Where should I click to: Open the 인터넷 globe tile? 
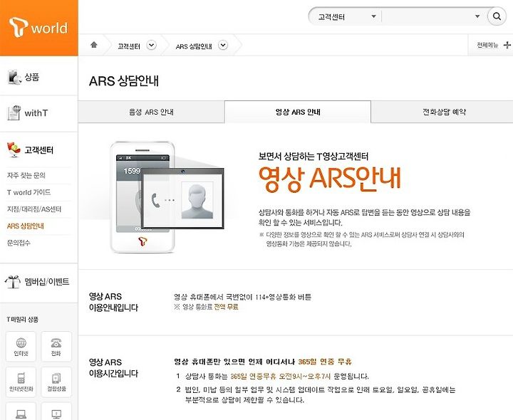click(21, 347)
